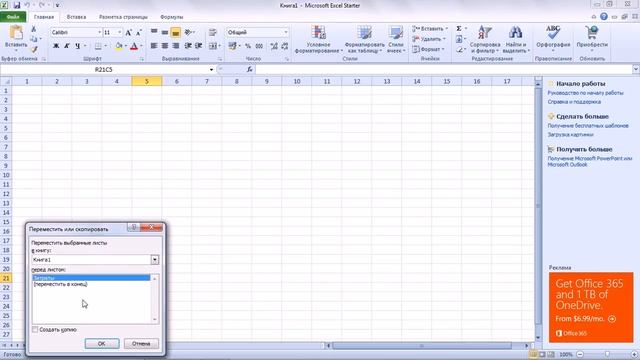The width and height of the screenshot is (640, 360).
Task: Click the decrease font size icon
Action: click(138, 33)
